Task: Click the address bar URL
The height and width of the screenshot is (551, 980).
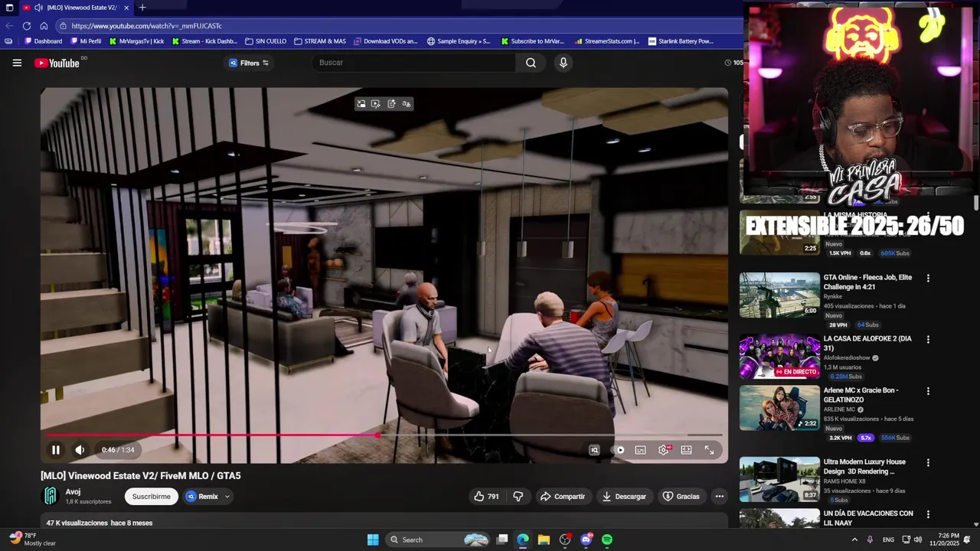Action: coord(147,25)
